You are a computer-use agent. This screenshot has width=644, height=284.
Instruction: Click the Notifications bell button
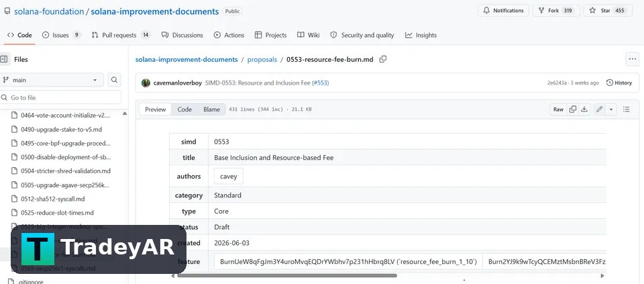(503, 11)
